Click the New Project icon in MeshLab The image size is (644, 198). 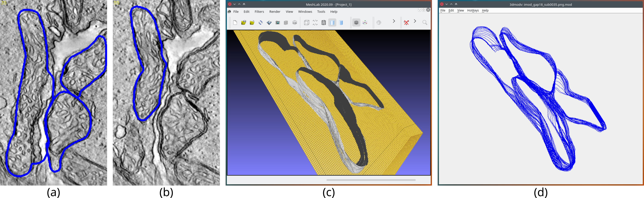click(235, 23)
